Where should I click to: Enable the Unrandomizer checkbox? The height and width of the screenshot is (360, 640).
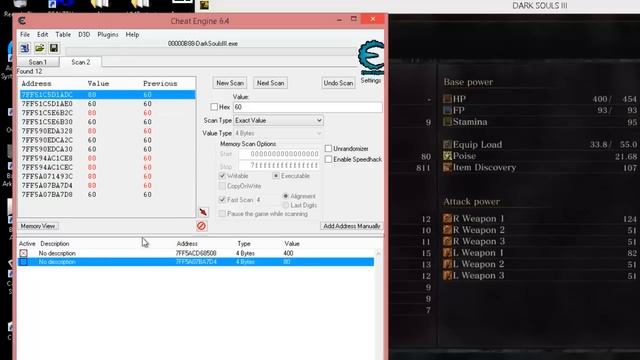[x=328, y=148]
